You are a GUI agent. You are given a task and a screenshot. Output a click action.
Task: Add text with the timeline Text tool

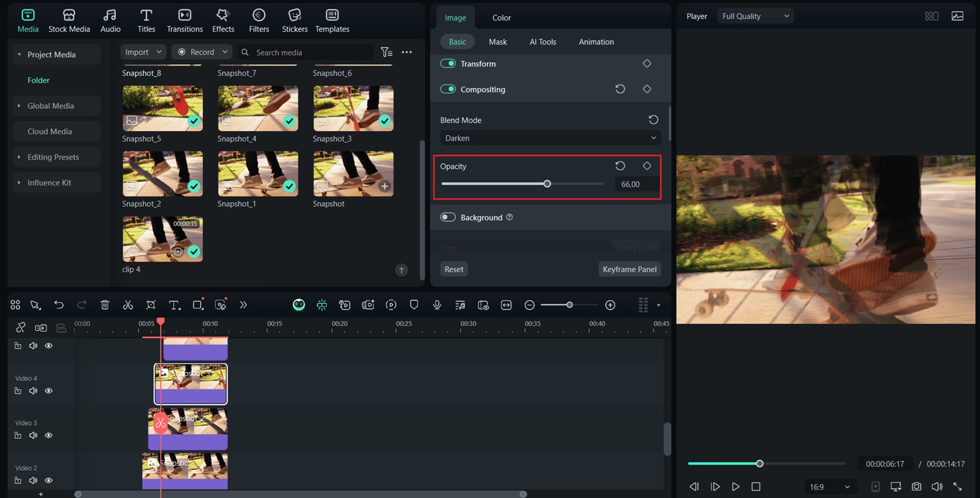click(174, 305)
